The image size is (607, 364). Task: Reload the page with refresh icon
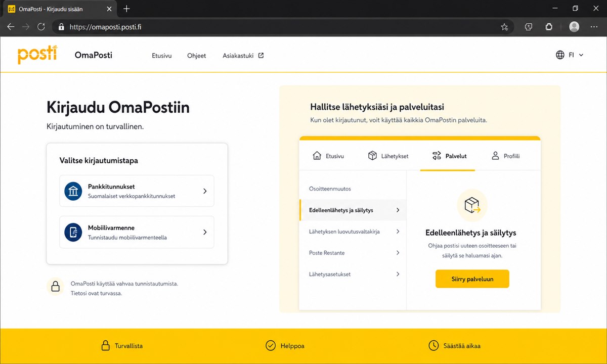coord(41,27)
